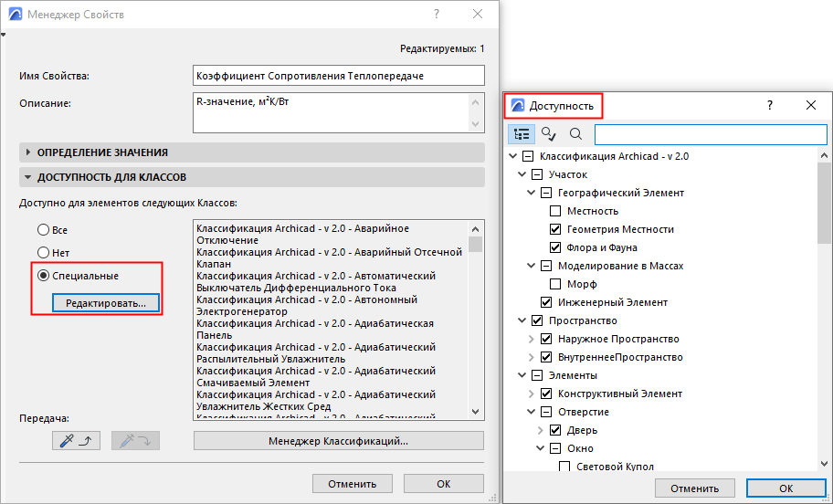Viewport: 833px width, 504px height.
Task: Click Доступность tree scrollbar thumb
Action: (x=825, y=202)
